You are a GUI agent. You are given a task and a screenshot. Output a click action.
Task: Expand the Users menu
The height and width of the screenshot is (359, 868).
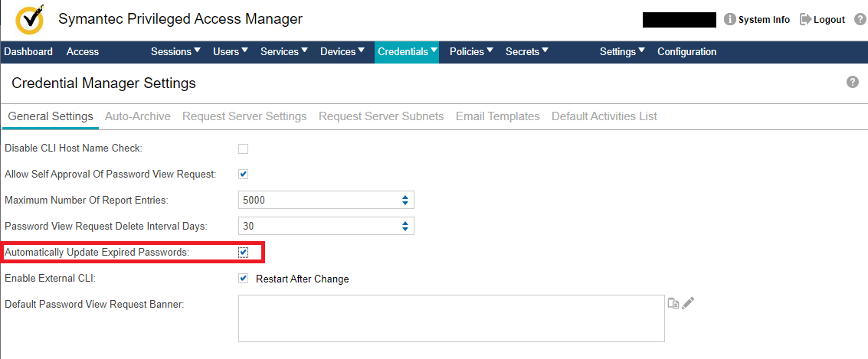point(231,51)
